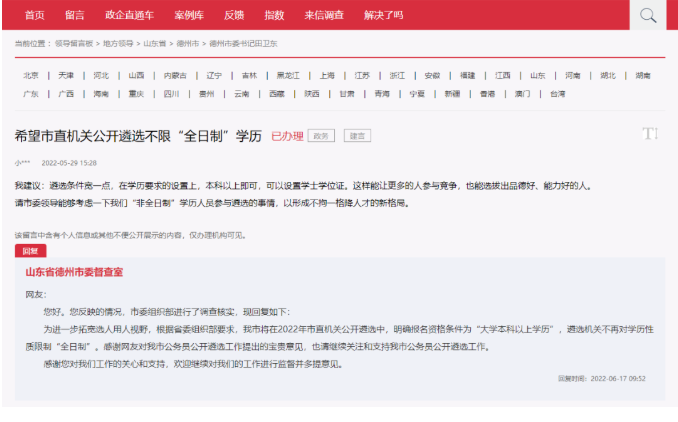Select the 吉林 region link

coord(249,76)
